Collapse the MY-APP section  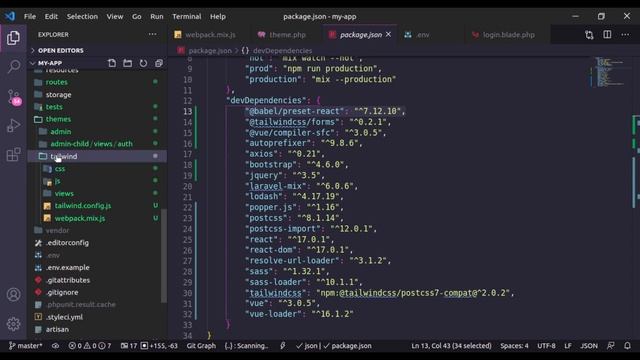click(50, 63)
